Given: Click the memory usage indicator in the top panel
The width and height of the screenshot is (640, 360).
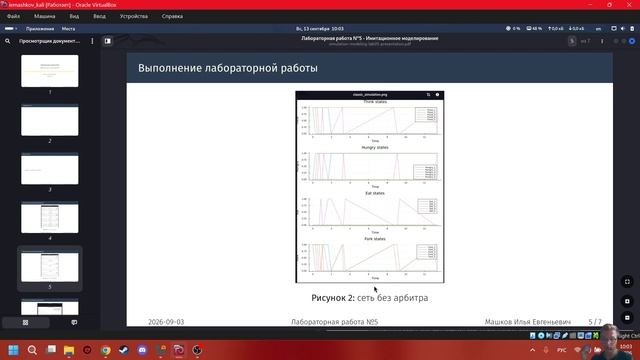Looking at the screenshot, I should [534, 29].
